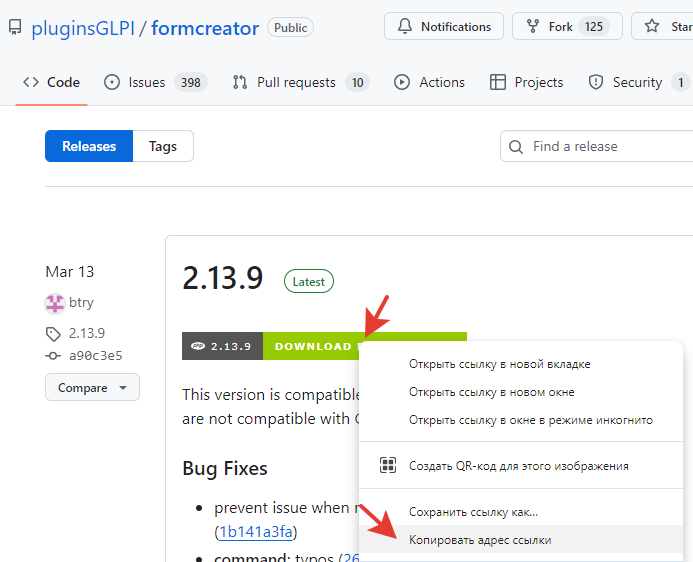Click the QR-code icon in context menu
693x562 pixels.
(388, 465)
